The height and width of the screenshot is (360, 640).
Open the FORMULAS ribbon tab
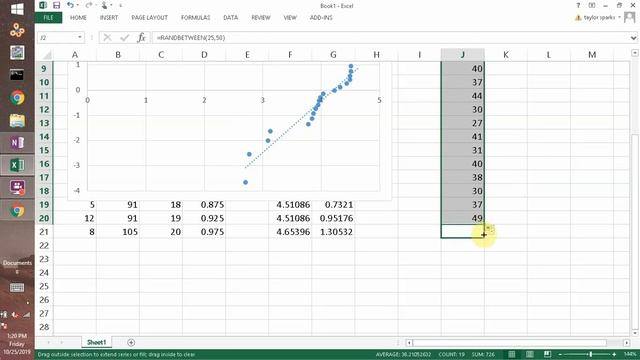(x=195, y=18)
